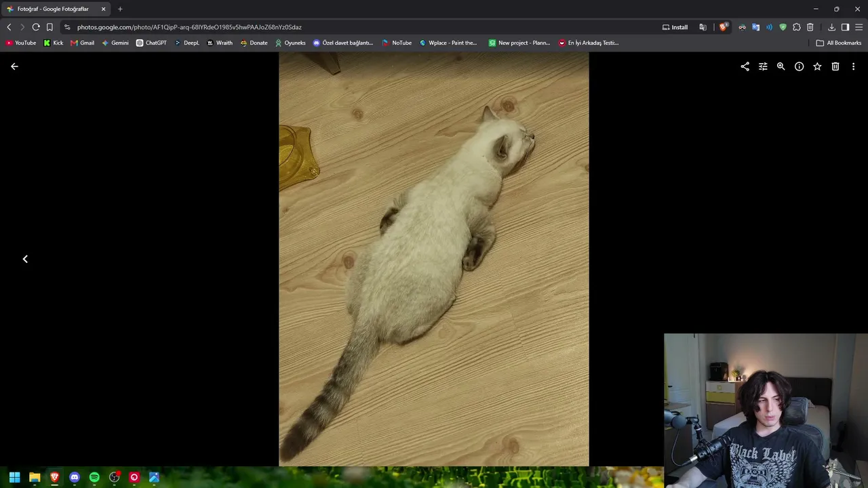Open File Explorer from taskbar
Image resolution: width=868 pixels, height=488 pixels.
click(35, 477)
